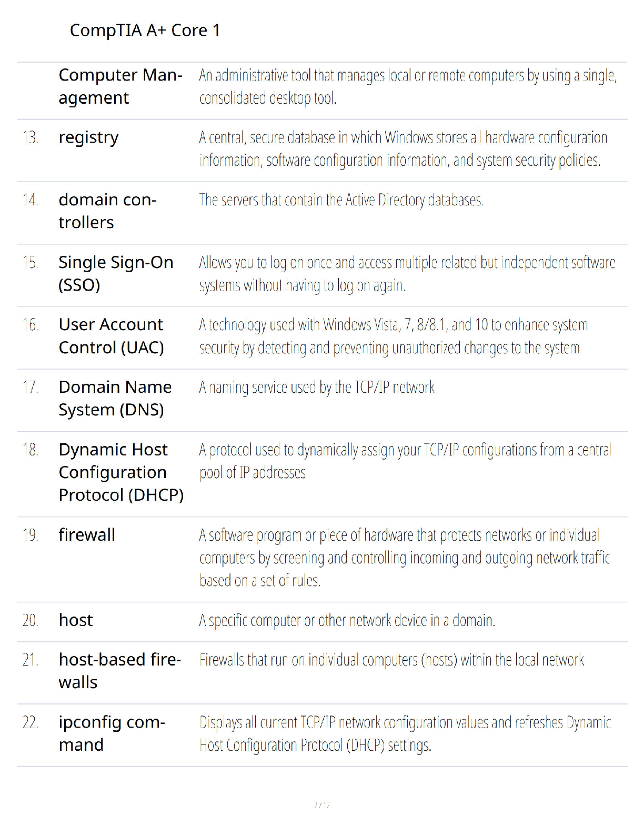Click the Single Sign-On (SSO) term
Screen dimensions: 644x834
[116, 273]
